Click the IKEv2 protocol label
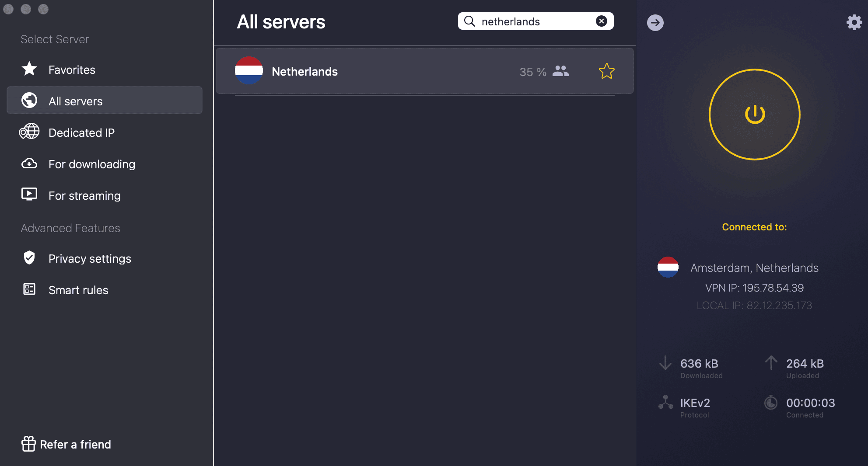The image size is (868, 466). tap(695, 403)
